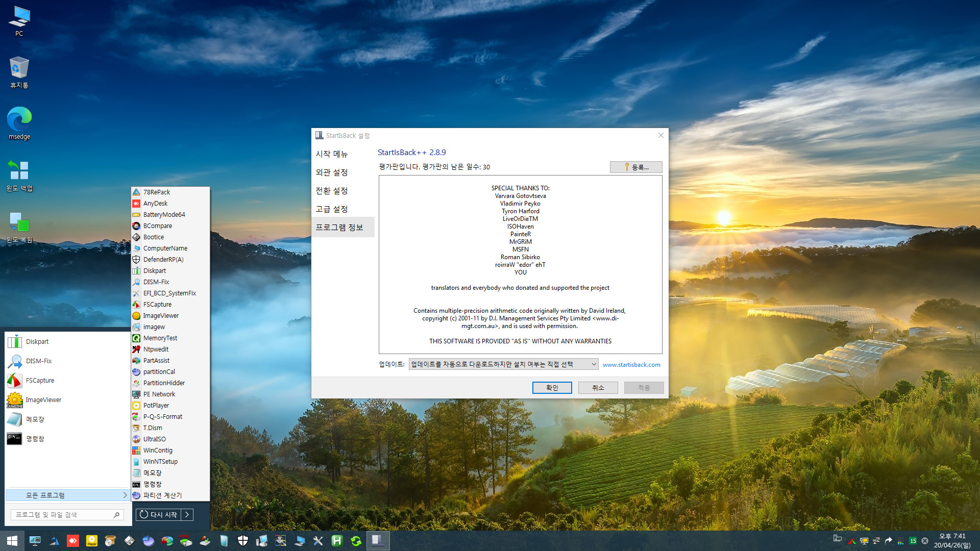Open the 윈도 백업 desktop shortcut

click(x=19, y=175)
